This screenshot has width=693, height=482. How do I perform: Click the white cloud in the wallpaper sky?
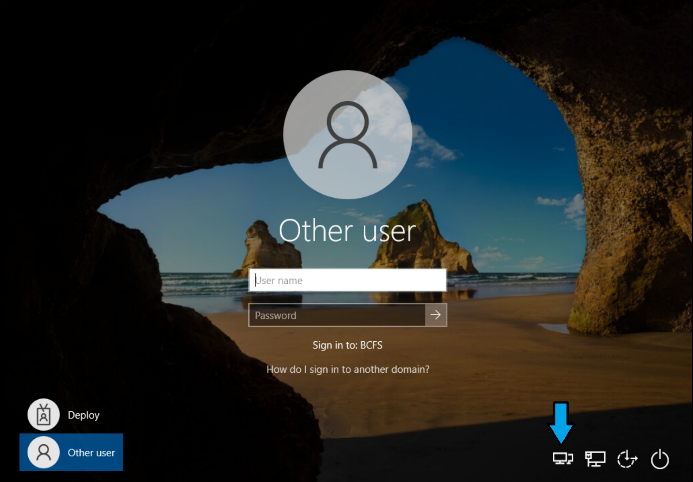point(432,150)
